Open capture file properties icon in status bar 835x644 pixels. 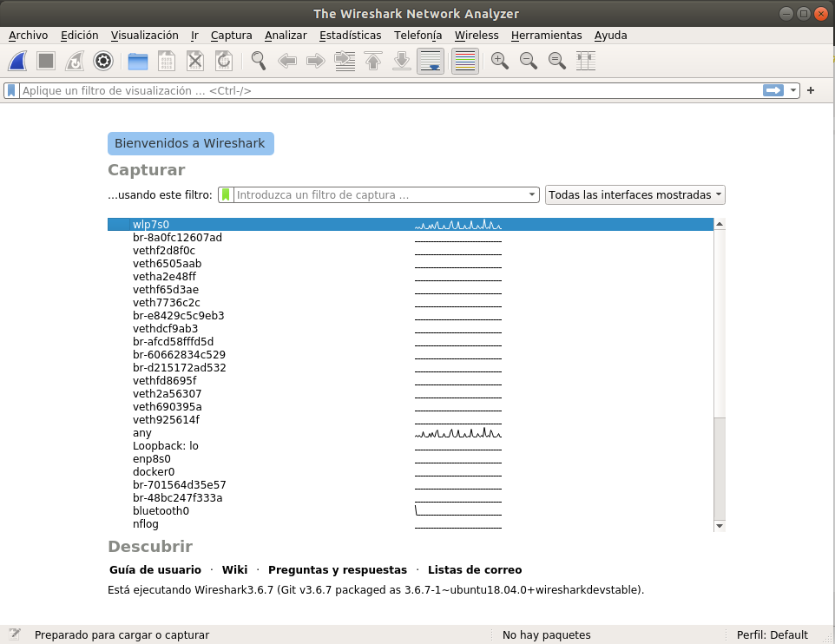pyautogui.click(x=15, y=634)
